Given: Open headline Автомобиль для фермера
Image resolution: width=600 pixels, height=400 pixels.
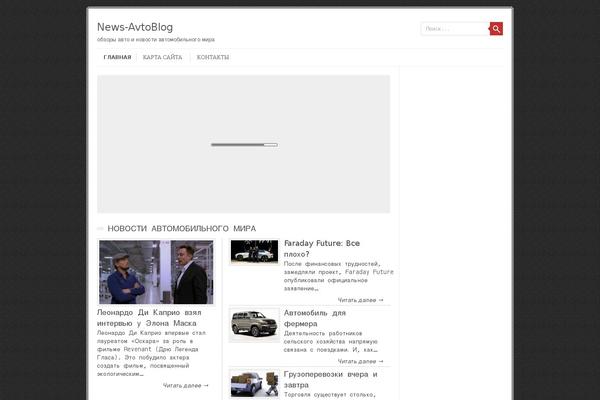Looking at the screenshot, I should point(315,318).
